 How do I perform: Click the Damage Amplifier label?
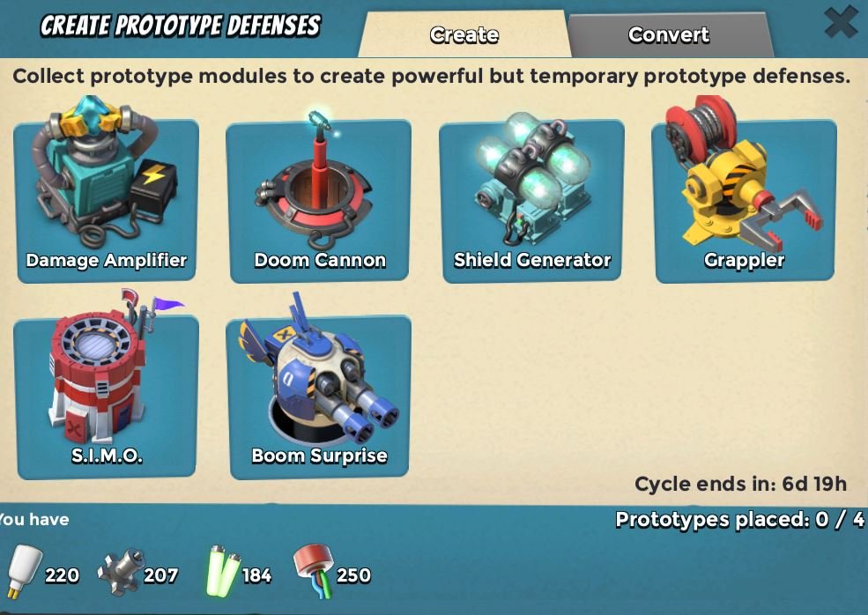(107, 260)
